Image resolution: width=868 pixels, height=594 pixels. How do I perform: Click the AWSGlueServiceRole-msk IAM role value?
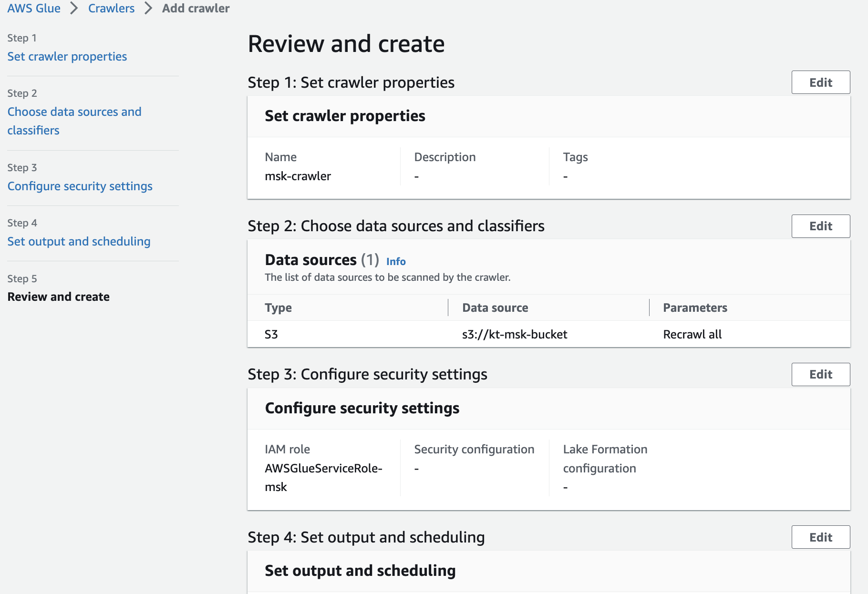[x=323, y=477]
